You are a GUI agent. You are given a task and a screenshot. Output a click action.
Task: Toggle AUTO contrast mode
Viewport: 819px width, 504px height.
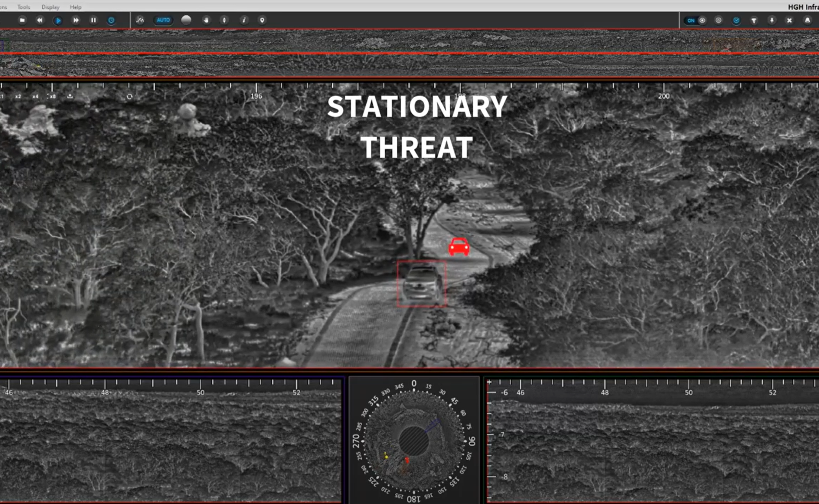163,20
